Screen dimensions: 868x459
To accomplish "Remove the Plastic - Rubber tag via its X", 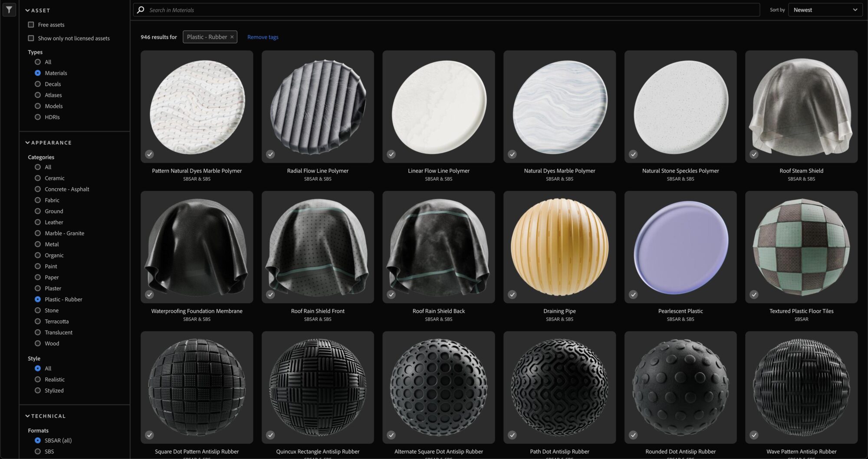I will (232, 37).
